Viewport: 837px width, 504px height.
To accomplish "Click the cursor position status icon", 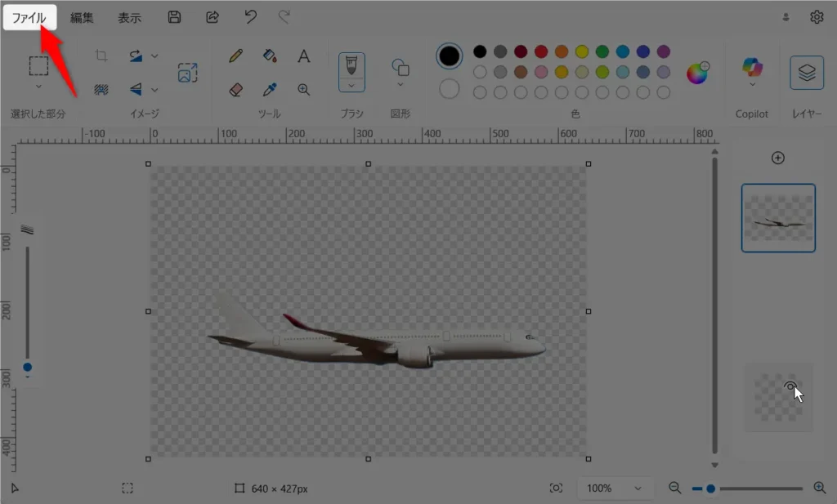I will [15, 488].
